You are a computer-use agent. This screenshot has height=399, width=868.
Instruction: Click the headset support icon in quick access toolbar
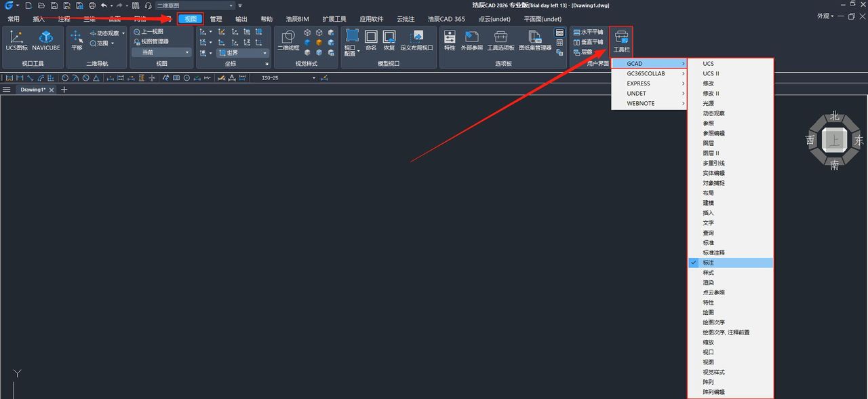(148, 5)
